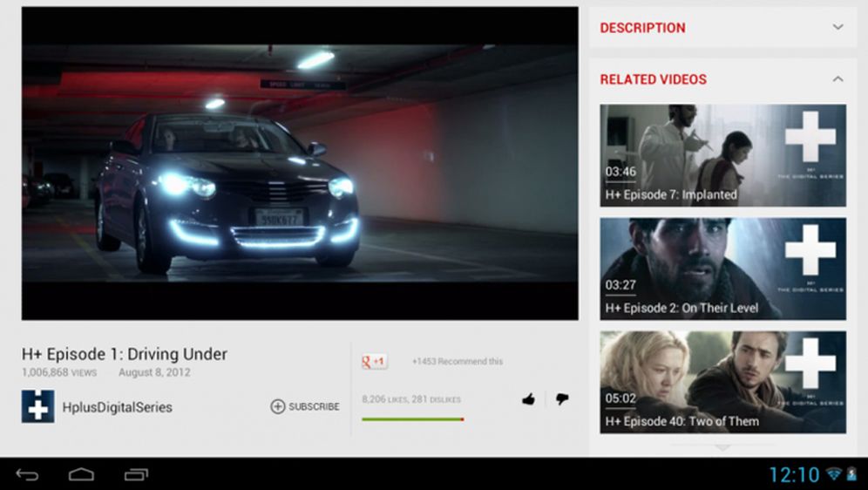Tap the 12:10 clock in status bar
The height and width of the screenshot is (490, 868).
coord(794,474)
